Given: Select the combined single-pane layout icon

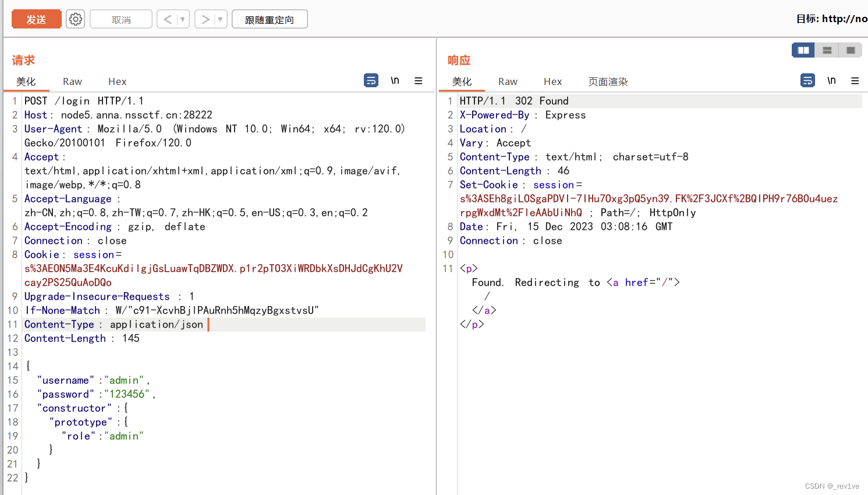Looking at the screenshot, I should coord(851,50).
